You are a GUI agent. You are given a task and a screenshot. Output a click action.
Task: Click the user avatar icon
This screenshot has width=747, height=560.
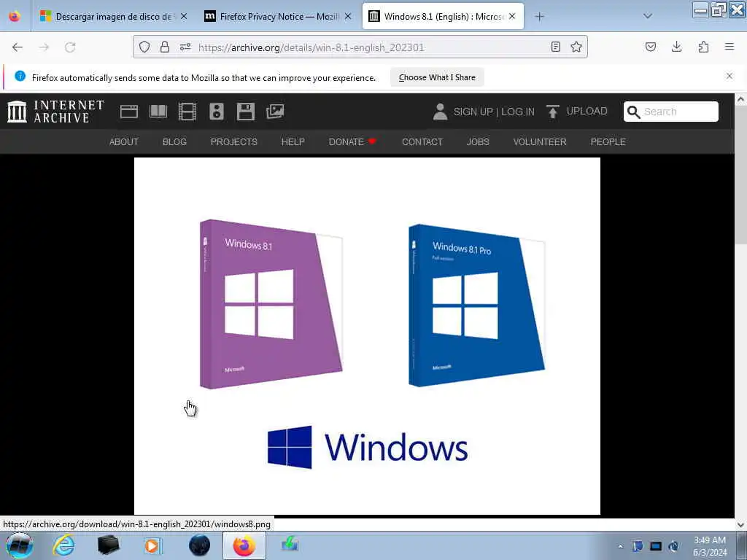click(x=440, y=112)
